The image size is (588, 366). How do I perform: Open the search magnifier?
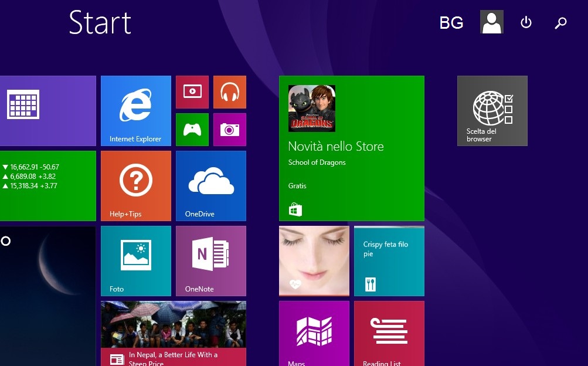pyautogui.click(x=560, y=23)
